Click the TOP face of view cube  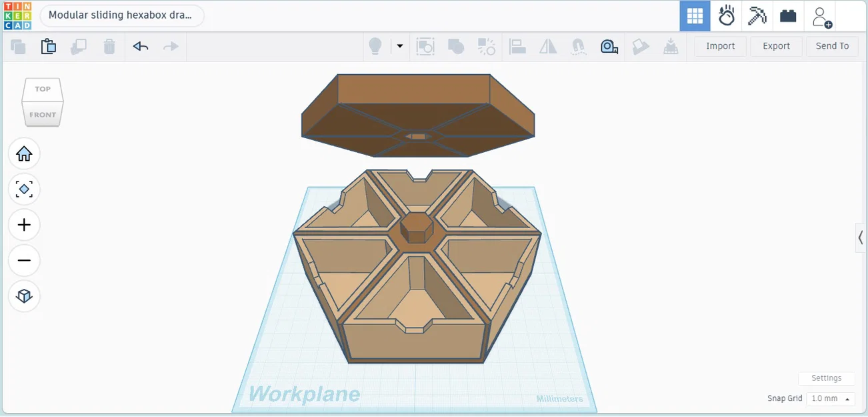[43, 89]
